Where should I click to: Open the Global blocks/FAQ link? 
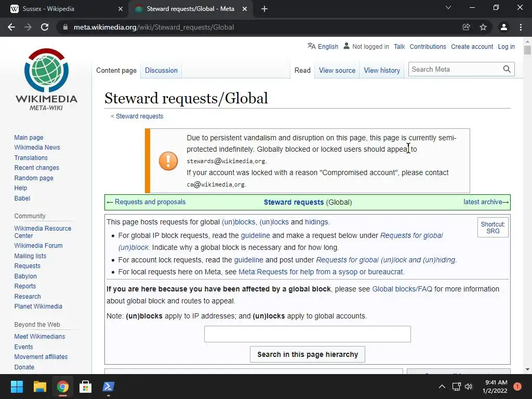pos(402,289)
